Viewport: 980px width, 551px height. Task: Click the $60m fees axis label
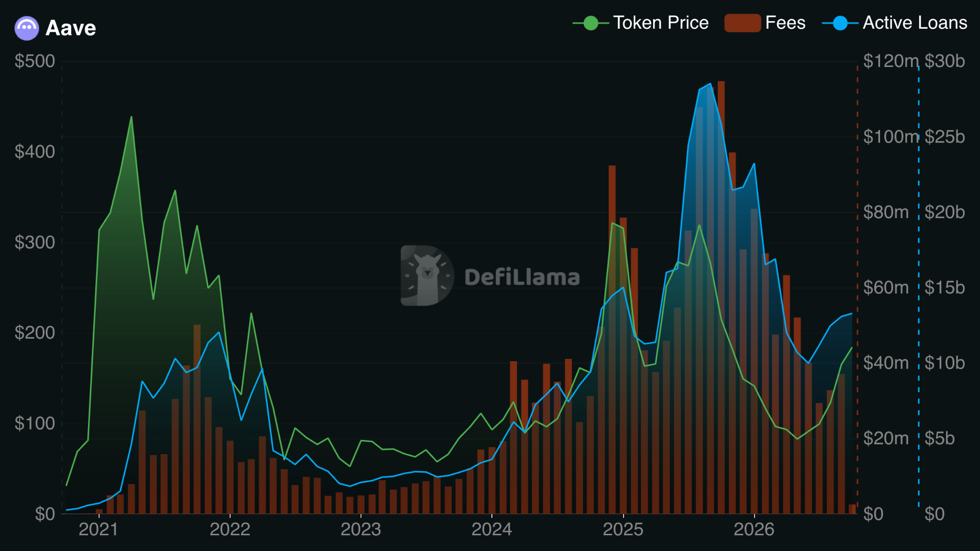tap(886, 287)
